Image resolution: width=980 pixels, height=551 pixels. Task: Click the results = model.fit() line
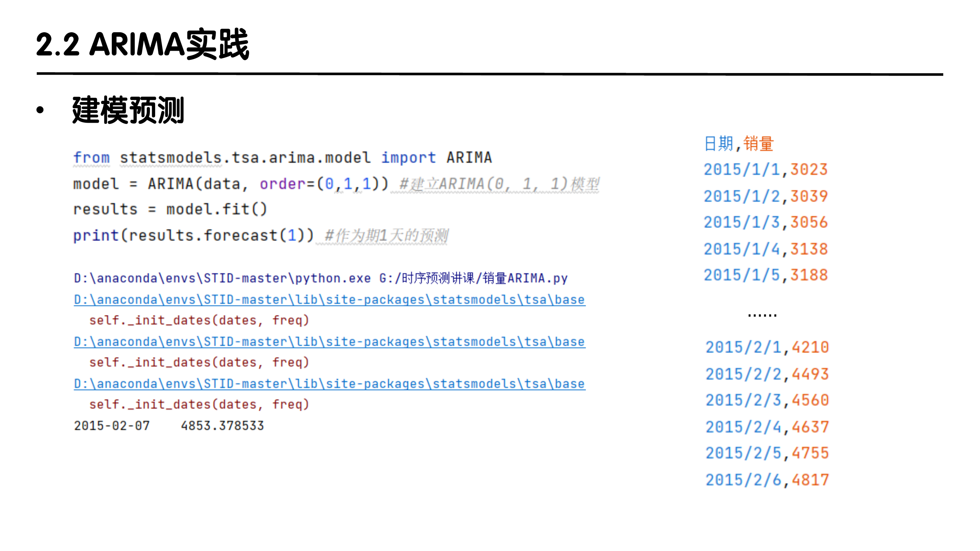[170, 209]
